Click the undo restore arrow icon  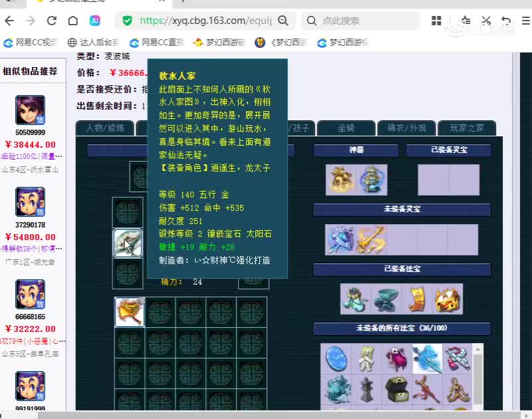point(506,21)
